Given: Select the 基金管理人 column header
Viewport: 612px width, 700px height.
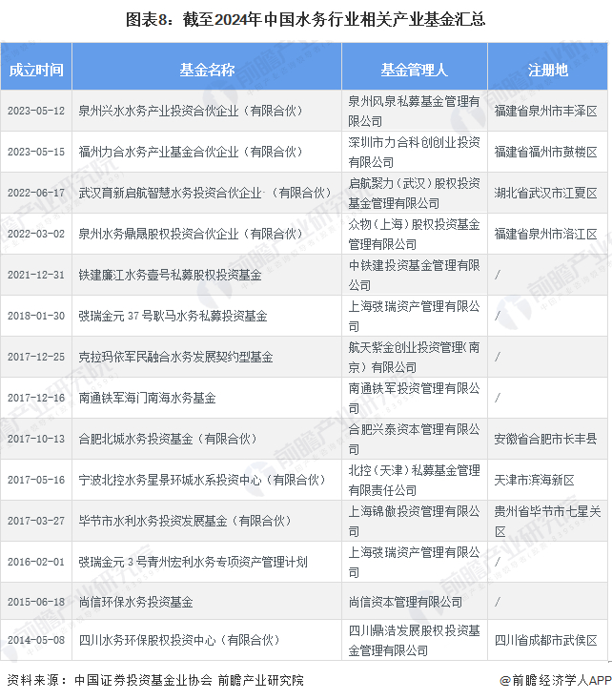Looking at the screenshot, I should click(x=414, y=70).
